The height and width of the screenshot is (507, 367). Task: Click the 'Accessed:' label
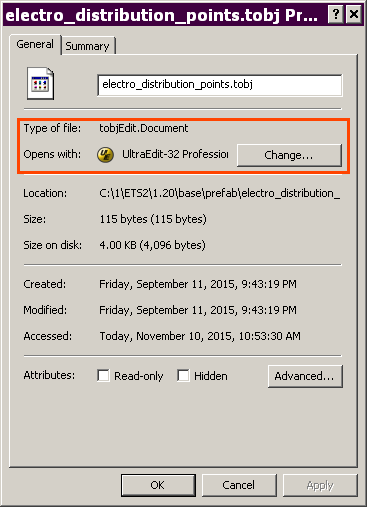tap(47, 336)
